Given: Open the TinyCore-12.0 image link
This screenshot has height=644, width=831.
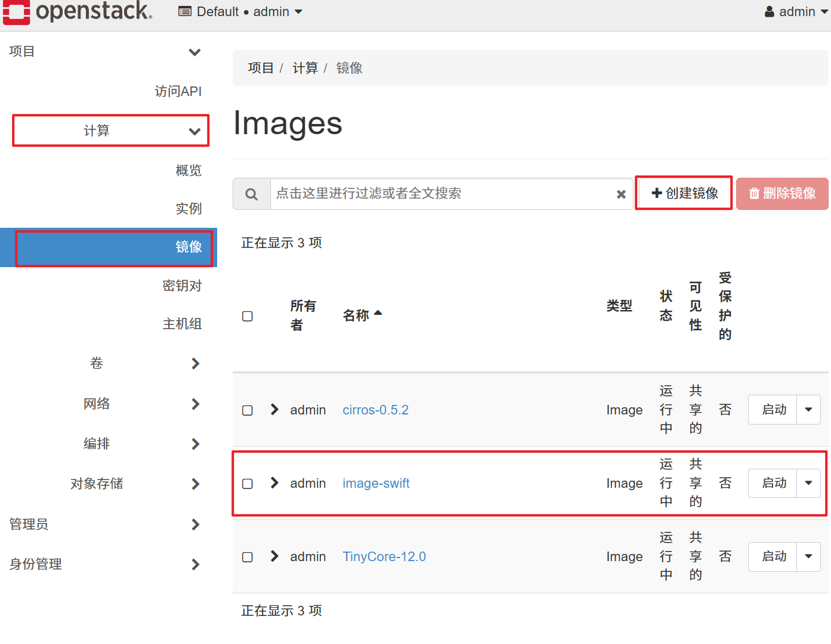Looking at the screenshot, I should pos(384,557).
